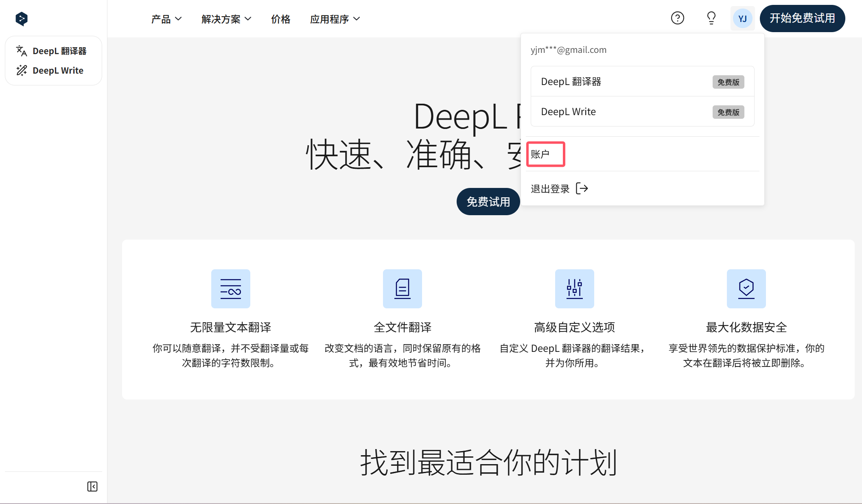Click the logout arrow icon beside 退出登录
862x504 pixels.
pyautogui.click(x=582, y=188)
